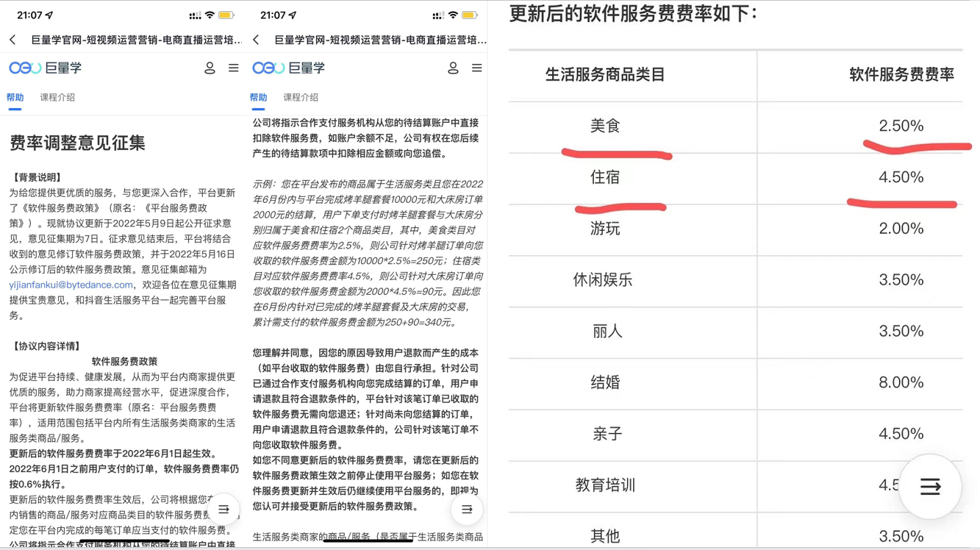
Task: Click italic 示例 paragraph in middle screen
Action: (x=368, y=253)
